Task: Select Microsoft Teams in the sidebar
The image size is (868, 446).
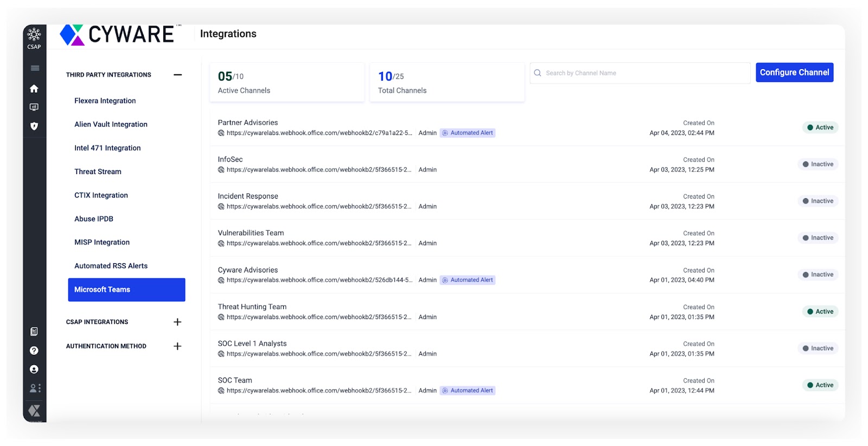Action: pyautogui.click(x=126, y=290)
